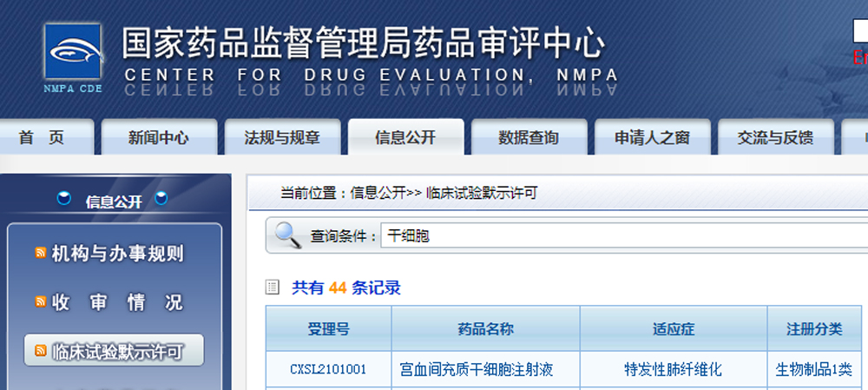868x390 pixels.
Task: Open the 申请人之窗 tab
Action: [652, 138]
